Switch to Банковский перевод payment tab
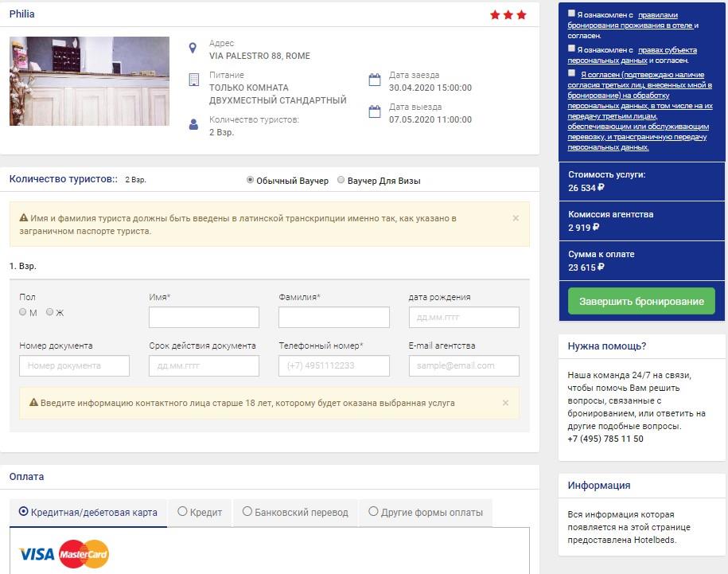This screenshot has width=728, height=574. point(295,513)
